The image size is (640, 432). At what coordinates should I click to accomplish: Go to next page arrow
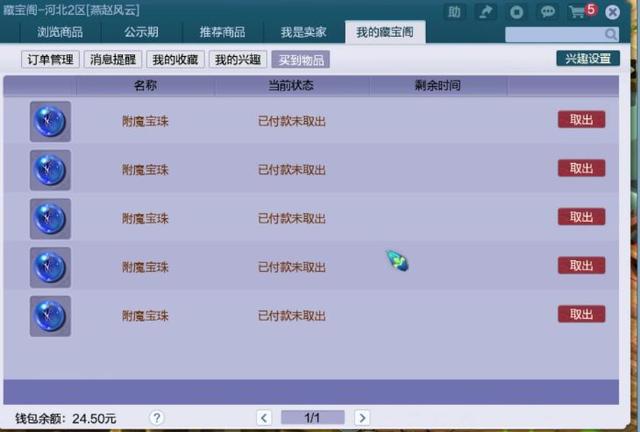point(362,418)
